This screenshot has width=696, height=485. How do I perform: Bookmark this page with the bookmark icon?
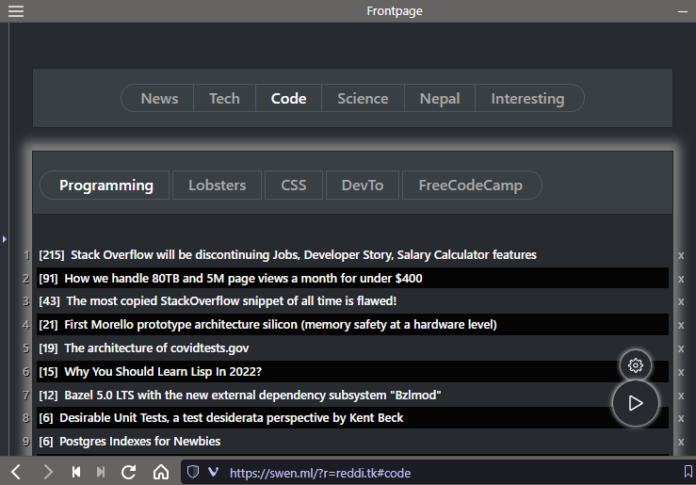click(x=688, y=472)
